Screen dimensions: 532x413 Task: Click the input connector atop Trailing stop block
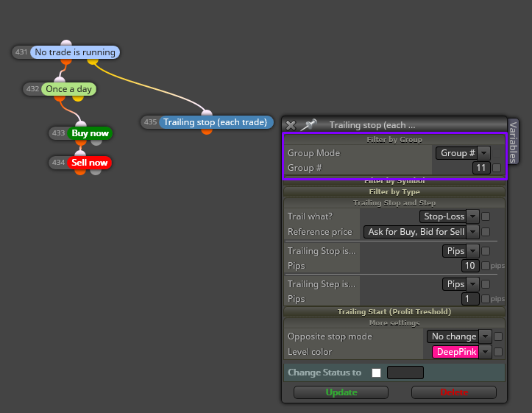(x=207, y=113)
